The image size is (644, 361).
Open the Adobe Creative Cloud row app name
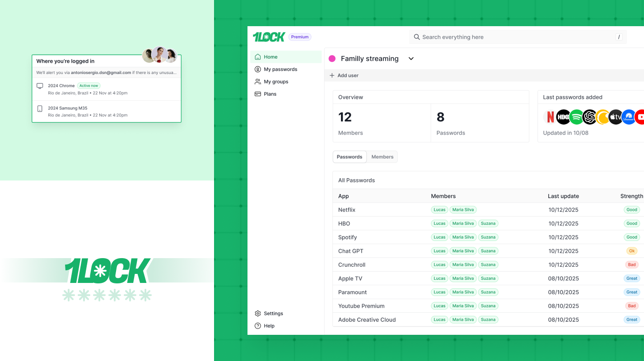(x=367, y=320)
